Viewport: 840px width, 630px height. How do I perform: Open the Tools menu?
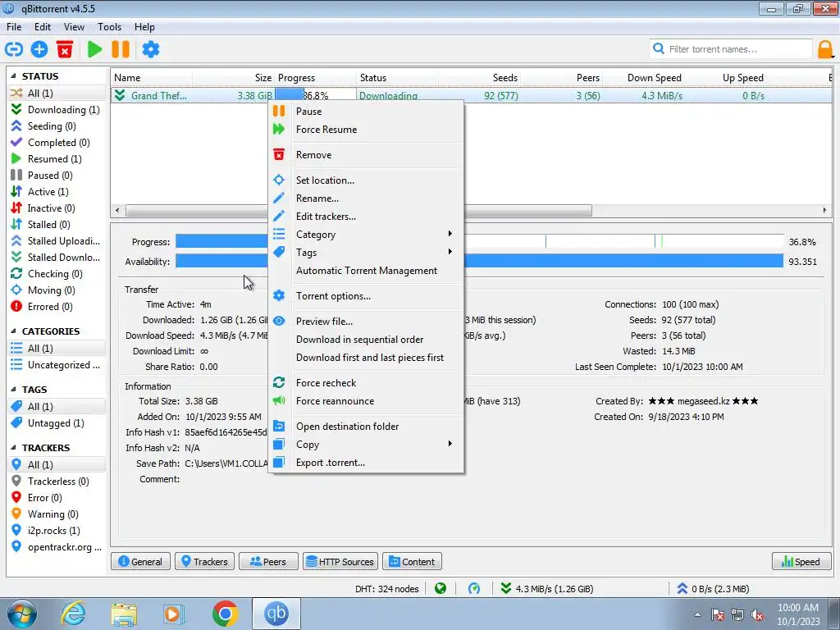(109, 27)
